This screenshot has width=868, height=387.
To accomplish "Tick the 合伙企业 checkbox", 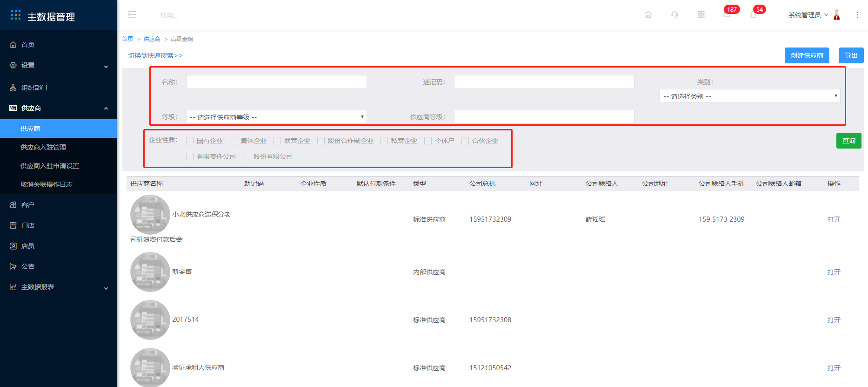I will (x=465, y=141).
